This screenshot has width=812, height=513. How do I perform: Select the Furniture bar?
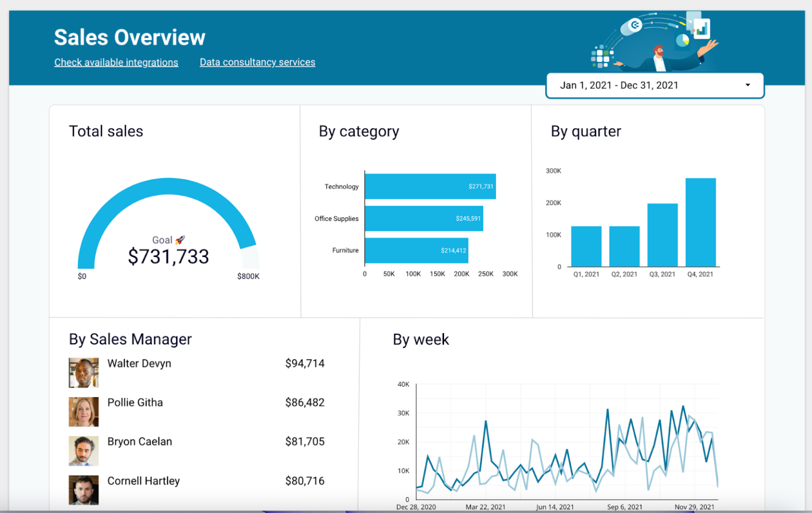point(416,250)
